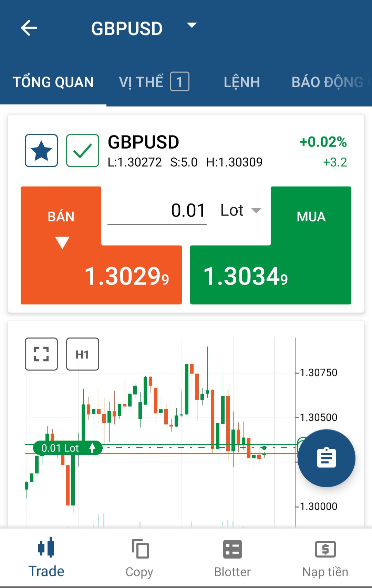Select the TỔNG QUAN tab
The image size is (372, 588).
point(53,82)
